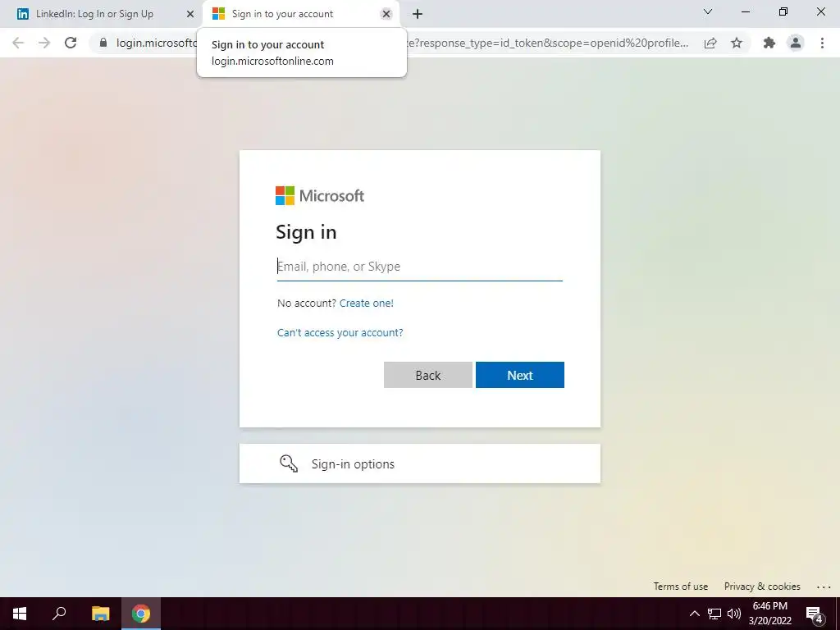Screen dimensions: 840x630
Task: Close the Sign in to your account tab
Action: (386, 14)
